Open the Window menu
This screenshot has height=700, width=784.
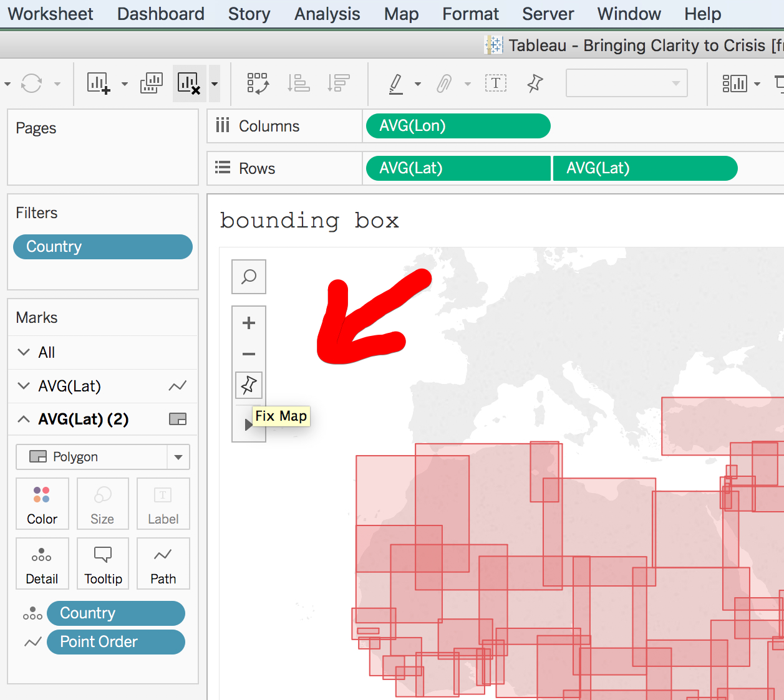629,14
